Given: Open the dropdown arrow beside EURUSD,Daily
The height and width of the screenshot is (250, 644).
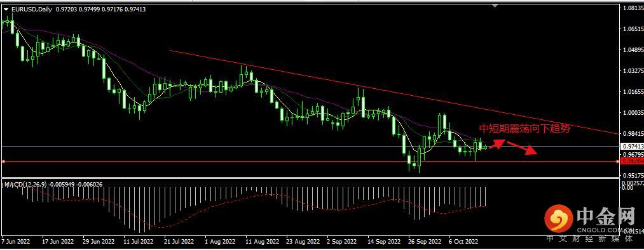Looking at the screenshot, I should (6, 10).
